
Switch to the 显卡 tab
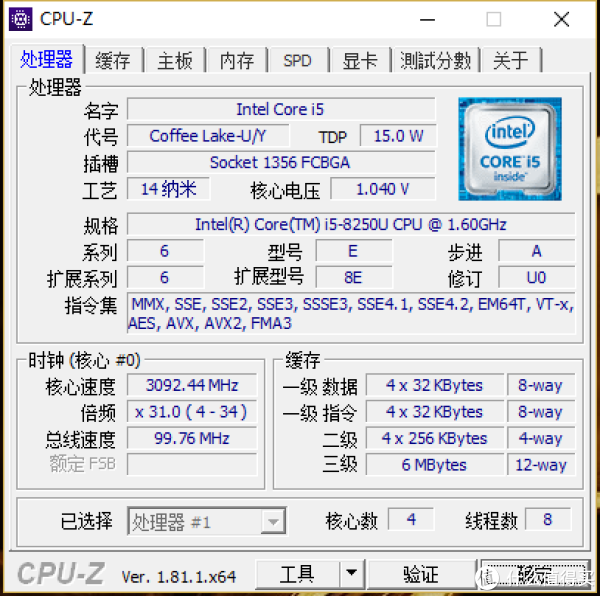coord(360,60)
